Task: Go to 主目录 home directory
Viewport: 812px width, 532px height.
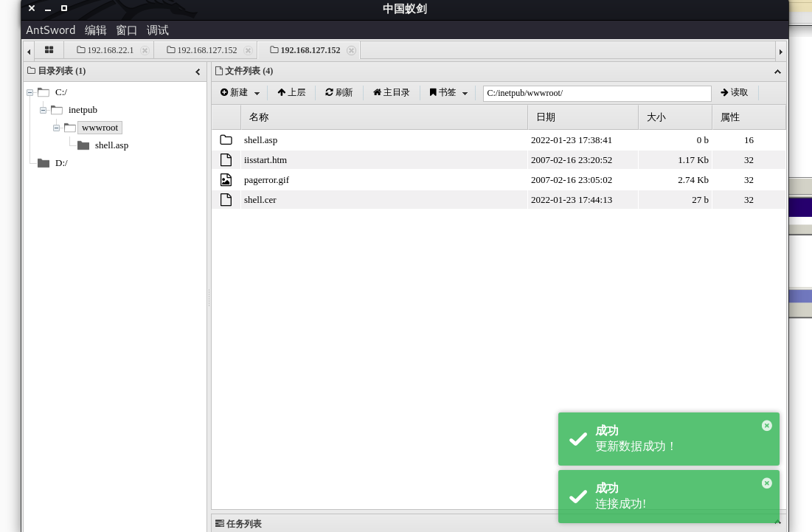Action: (391, 93)
